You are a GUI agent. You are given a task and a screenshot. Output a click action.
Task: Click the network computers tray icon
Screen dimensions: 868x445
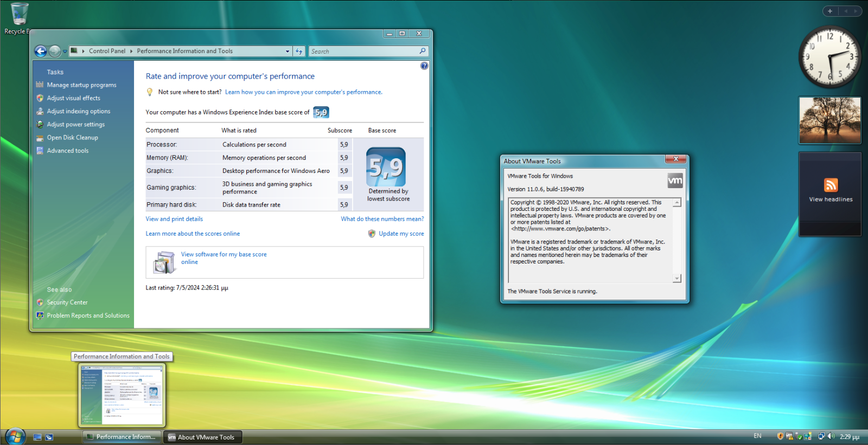tap(821, 436)
